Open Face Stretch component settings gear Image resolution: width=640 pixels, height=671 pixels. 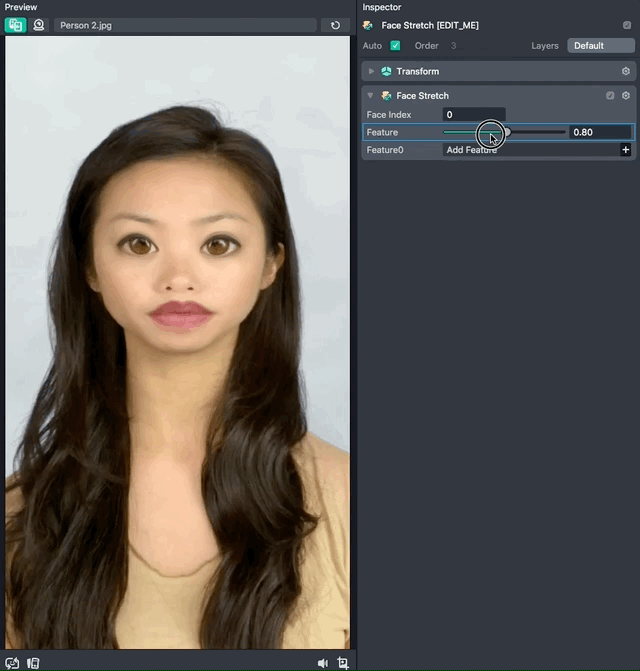(x=626, y=96)
